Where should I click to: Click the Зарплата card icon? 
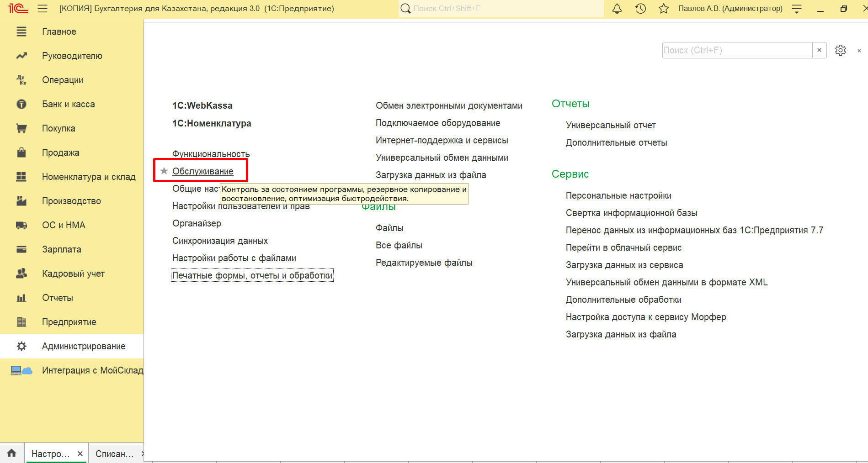21,249
